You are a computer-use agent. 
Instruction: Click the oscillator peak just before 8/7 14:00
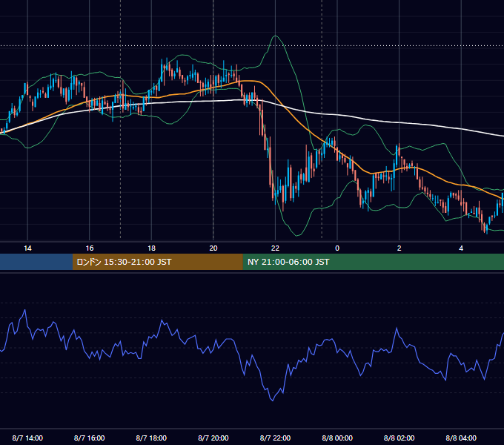24,310
